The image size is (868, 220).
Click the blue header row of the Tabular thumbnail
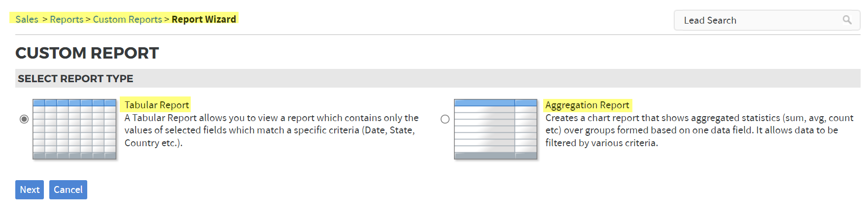coord(74,102)
